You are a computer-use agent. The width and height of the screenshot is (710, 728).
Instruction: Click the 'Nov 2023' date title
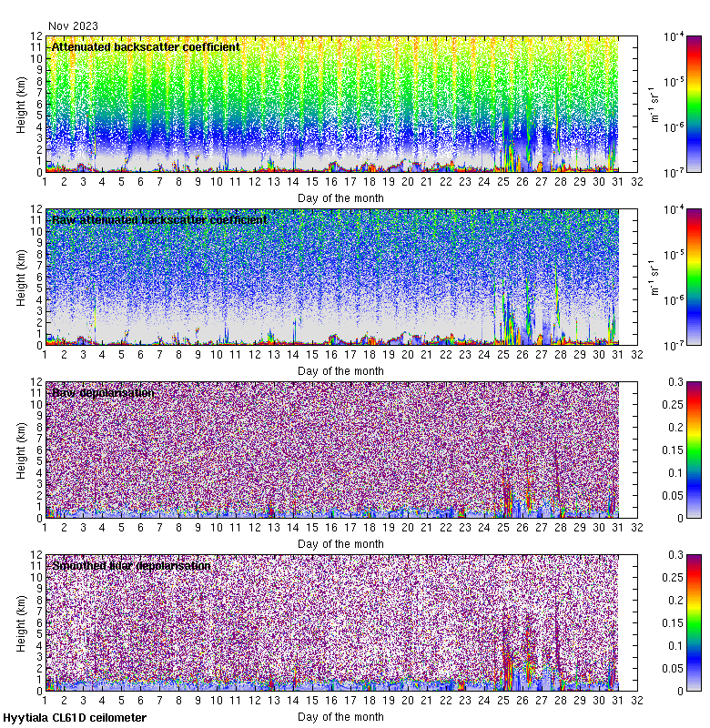click(73, 26)
